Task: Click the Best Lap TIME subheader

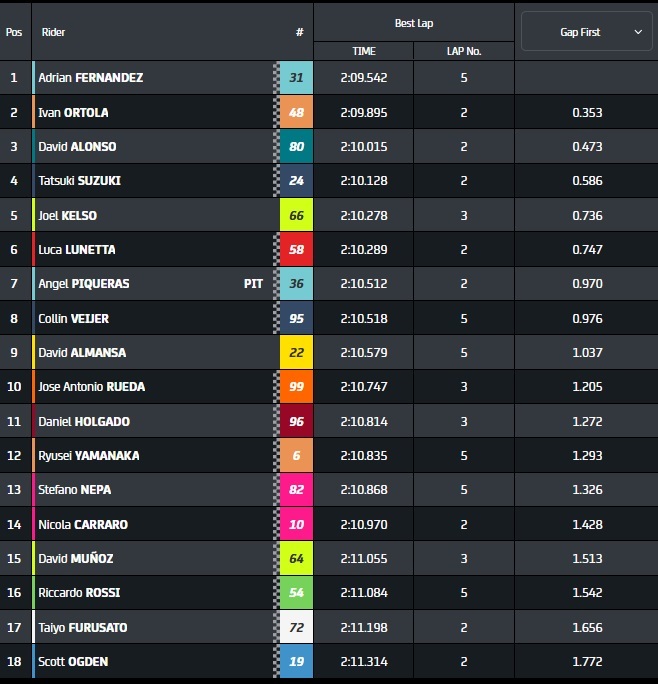Action: tap(364, 51)
